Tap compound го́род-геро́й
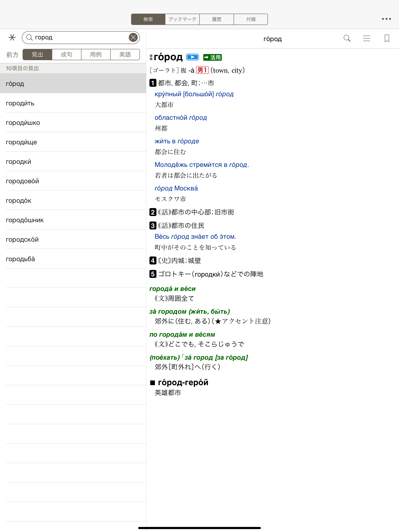 (183, 382)
